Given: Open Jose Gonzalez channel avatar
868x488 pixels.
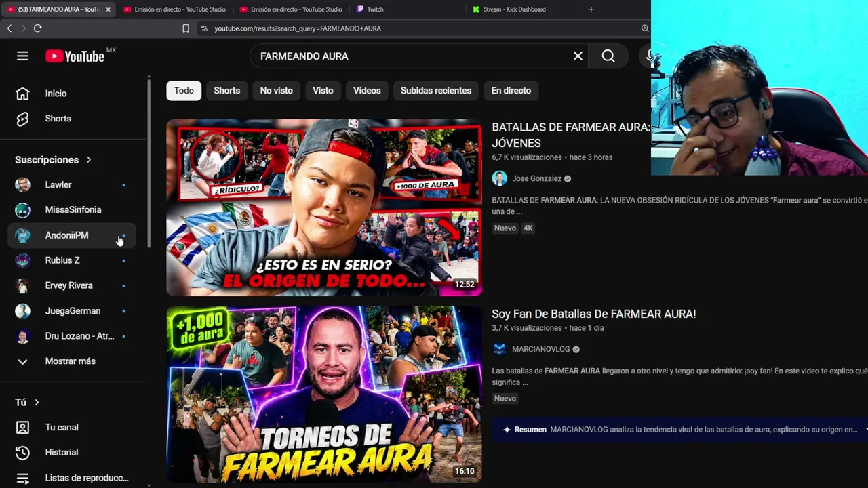Looking at the screenshot, I should coord(500,179).
